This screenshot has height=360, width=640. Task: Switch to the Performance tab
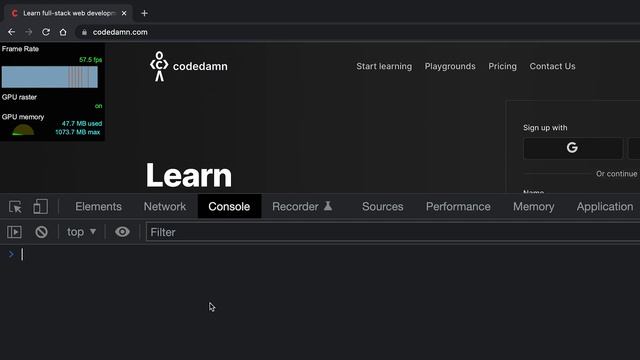click(x=458, y=207)
